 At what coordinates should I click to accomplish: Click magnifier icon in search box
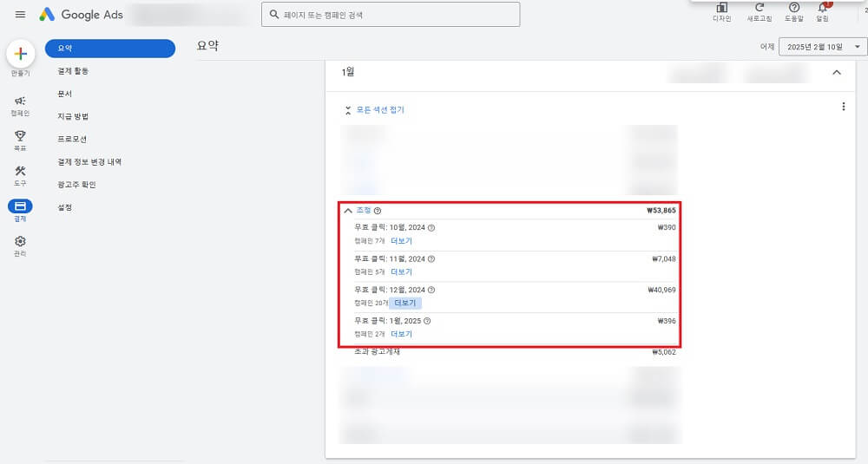point(274,15)
